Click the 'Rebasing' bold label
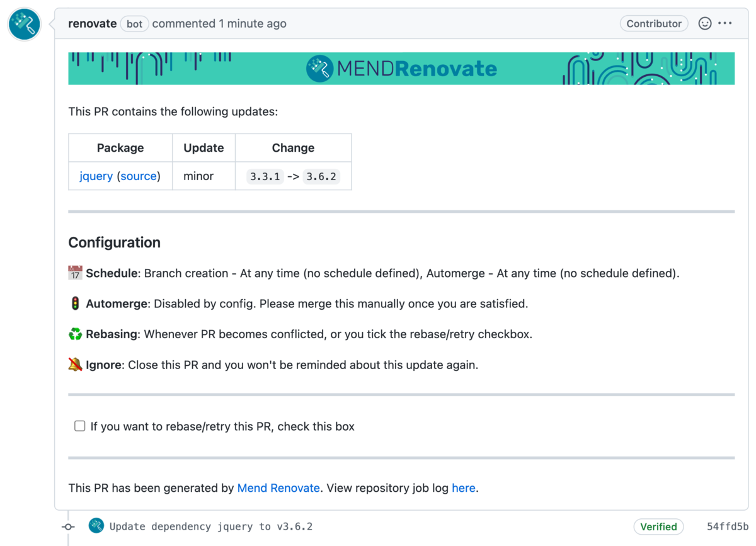This screenshot has height=546, width=756. click(x=112, y=334)
